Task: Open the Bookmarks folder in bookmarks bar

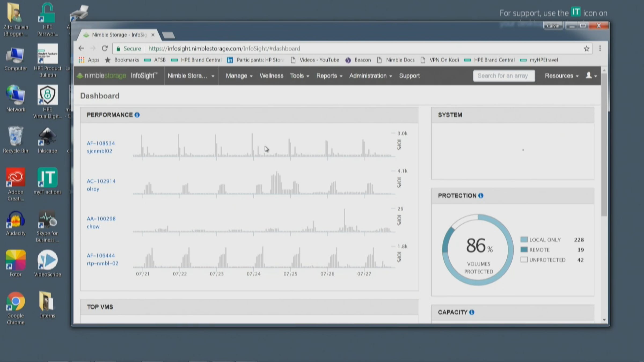Action: (122, 60)
